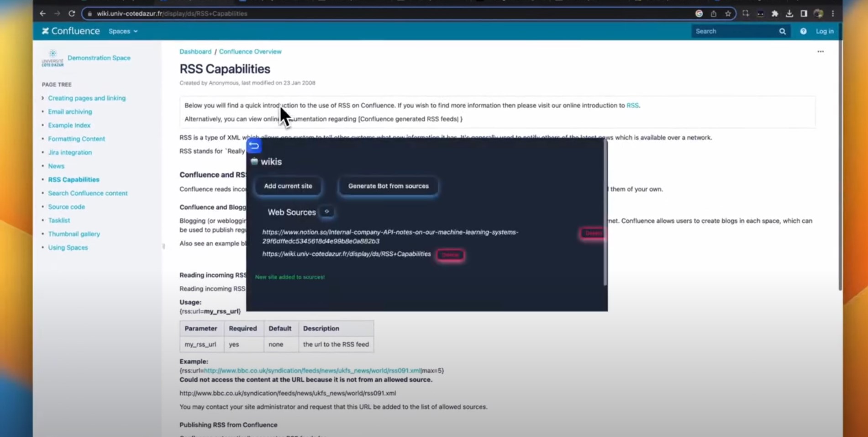
Task: Click the RSS Capabilities page title
Action: point(225,69)
